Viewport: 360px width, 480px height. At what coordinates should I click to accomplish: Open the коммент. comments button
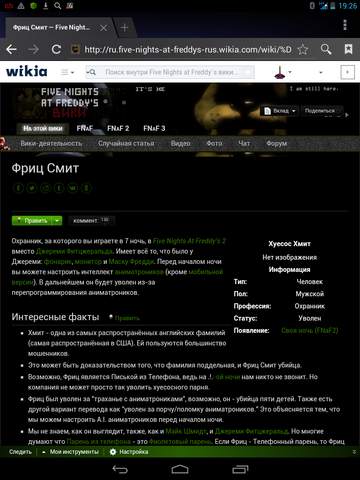tap(91, 220)
